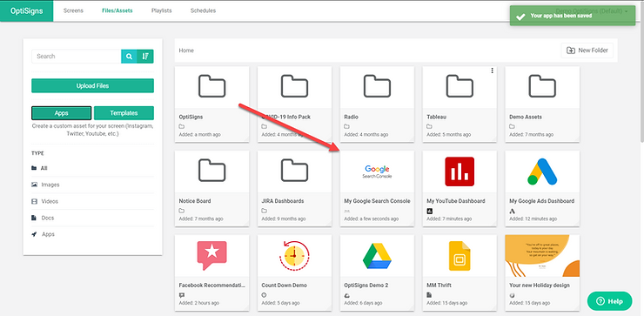The width and height of the screenshot is (644, 316).
Task: Open the sort options icon button
Action: tap(145, 57)
